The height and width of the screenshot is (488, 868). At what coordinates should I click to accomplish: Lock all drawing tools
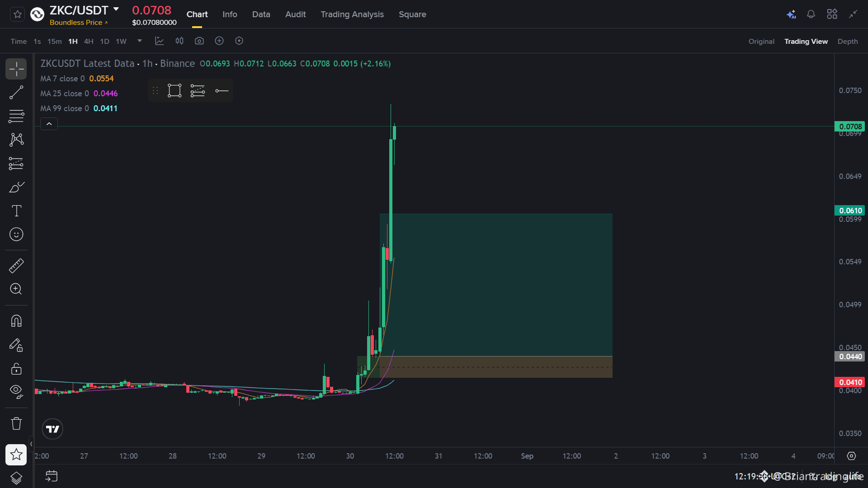pos(16,369)
